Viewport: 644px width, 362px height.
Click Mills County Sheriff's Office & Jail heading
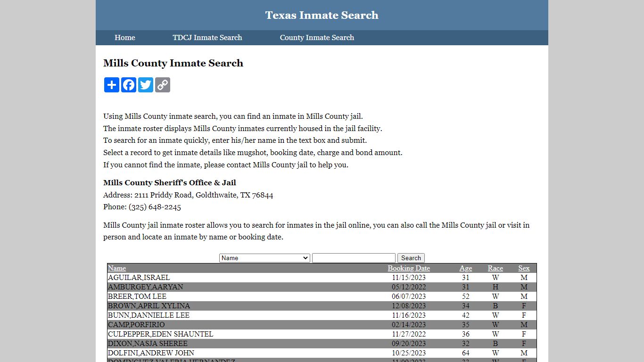[x=170, y=183]
